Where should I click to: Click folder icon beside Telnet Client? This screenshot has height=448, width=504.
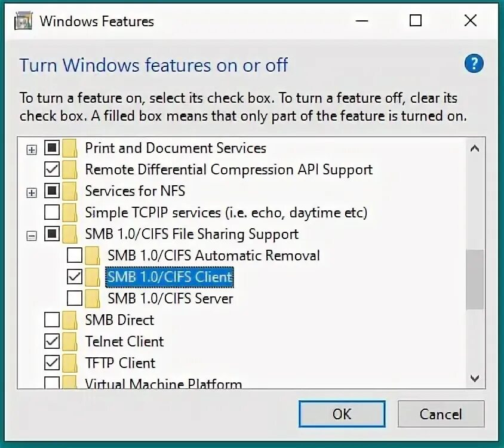click(x=70, y=342)
